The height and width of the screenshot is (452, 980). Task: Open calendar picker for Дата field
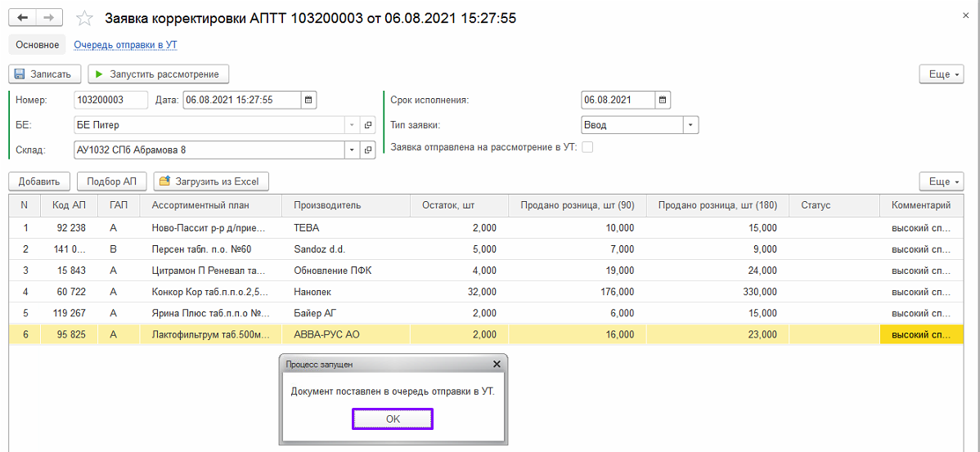coord(308,100)
